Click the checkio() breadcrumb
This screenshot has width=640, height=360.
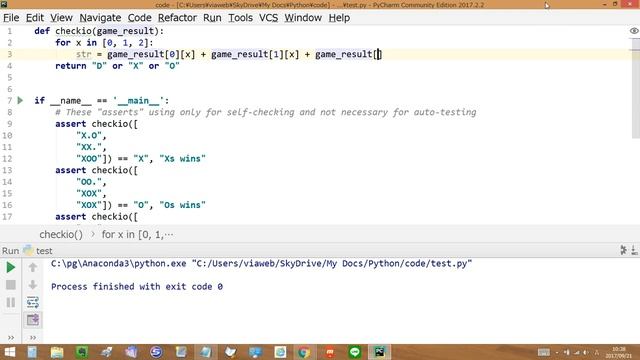[61, 235]
